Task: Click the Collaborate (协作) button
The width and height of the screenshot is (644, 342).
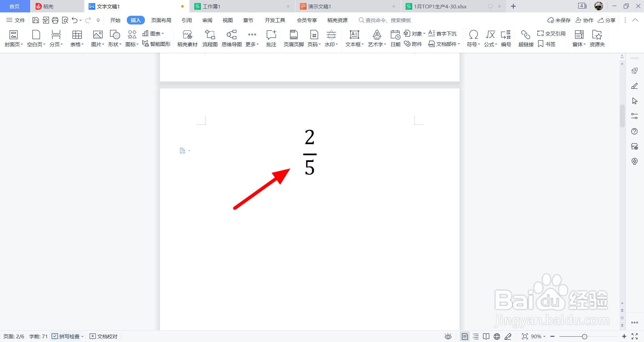Action: pyautogui.click(x=585, y=20)
